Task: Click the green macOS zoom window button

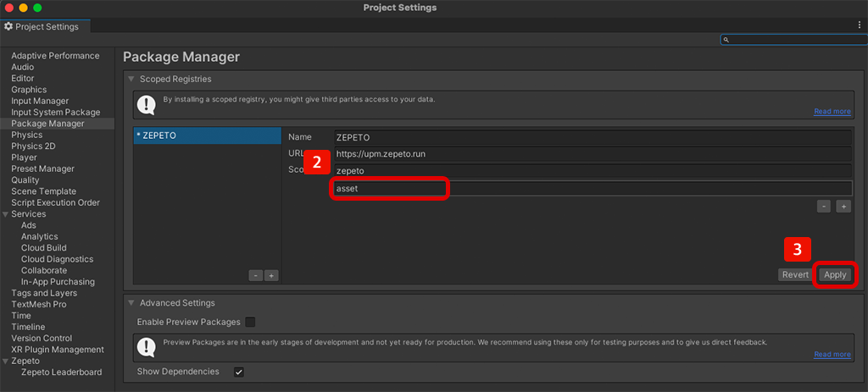Action: tap(37, 8)
